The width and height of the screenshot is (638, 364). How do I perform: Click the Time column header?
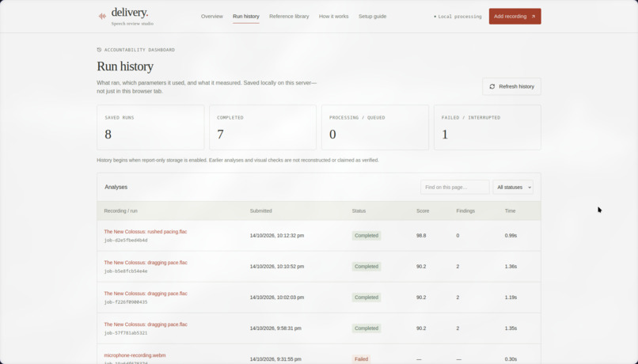(x=511, y=211)
